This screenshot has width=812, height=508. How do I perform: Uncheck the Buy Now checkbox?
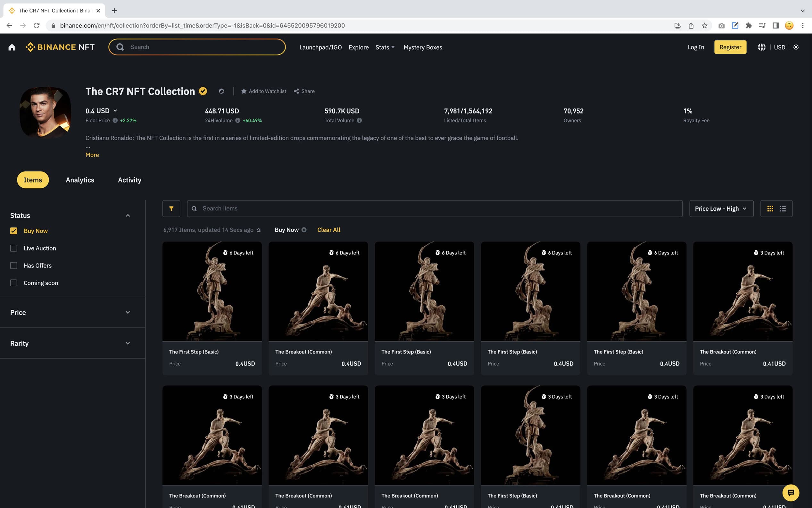coord(13,231)
